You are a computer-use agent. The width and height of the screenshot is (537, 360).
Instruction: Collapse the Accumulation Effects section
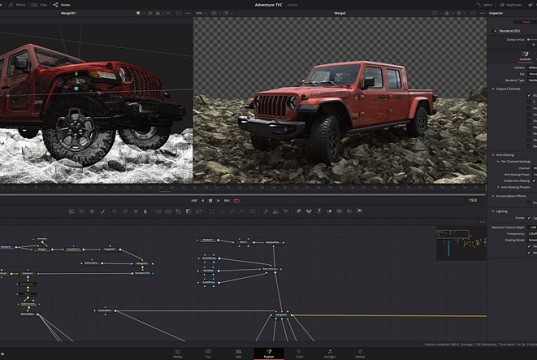coord(493,196)
